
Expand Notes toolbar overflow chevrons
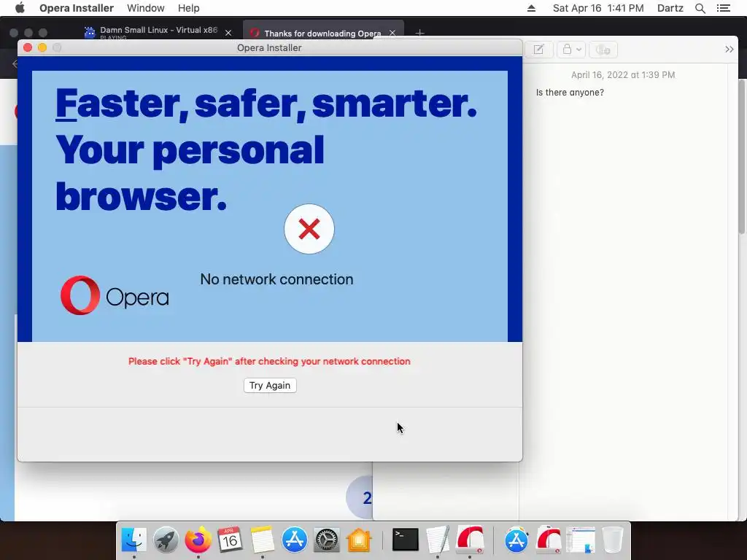coord(729,50)
